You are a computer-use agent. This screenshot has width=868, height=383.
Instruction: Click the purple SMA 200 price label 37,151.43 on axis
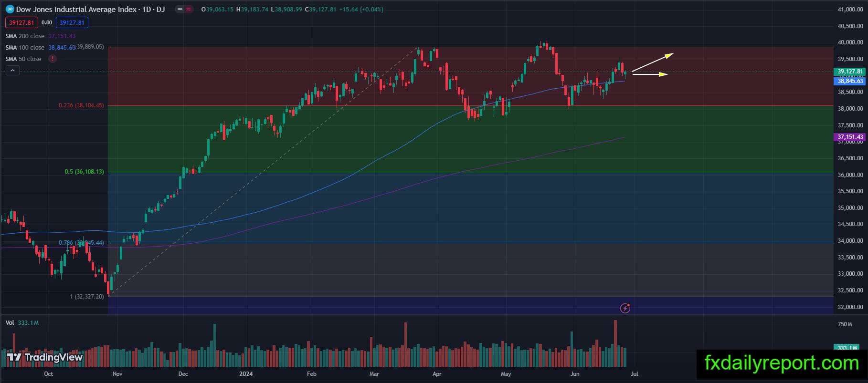(x=850, y=137)
